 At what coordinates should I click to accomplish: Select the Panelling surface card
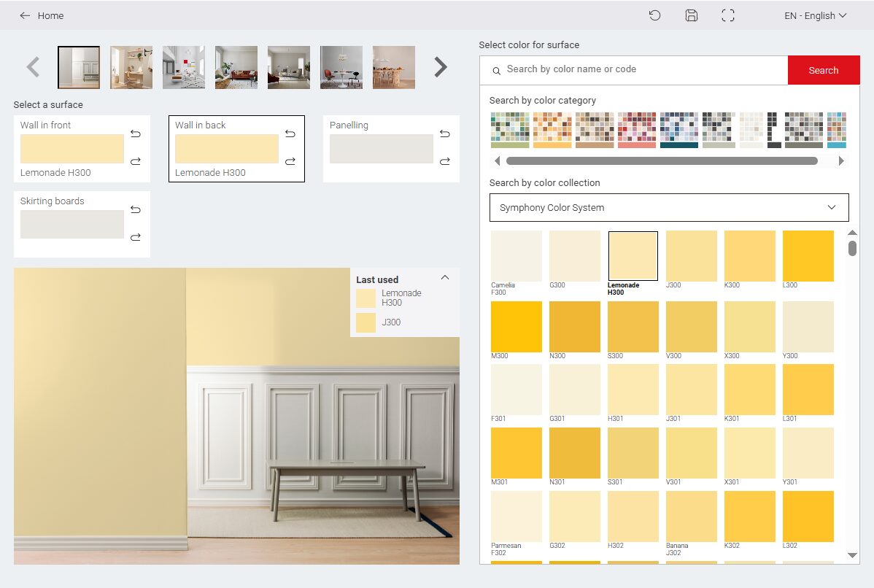(x=381, y=149)
